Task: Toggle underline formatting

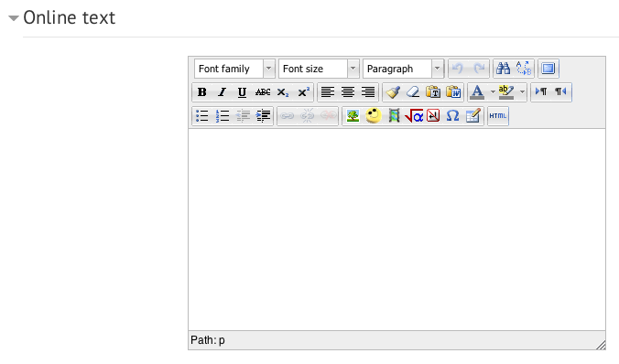Action: tap(242, 92)
